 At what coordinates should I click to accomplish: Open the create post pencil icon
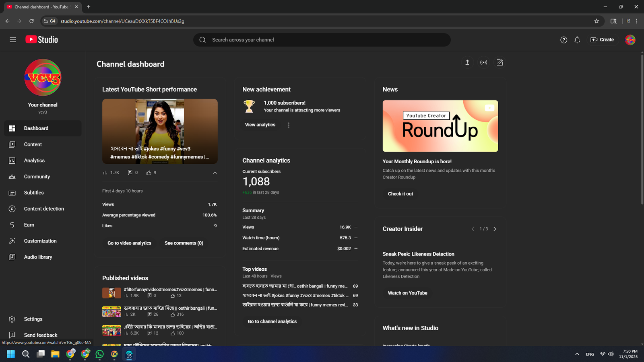pyautogui.click(x=500, y=62)
